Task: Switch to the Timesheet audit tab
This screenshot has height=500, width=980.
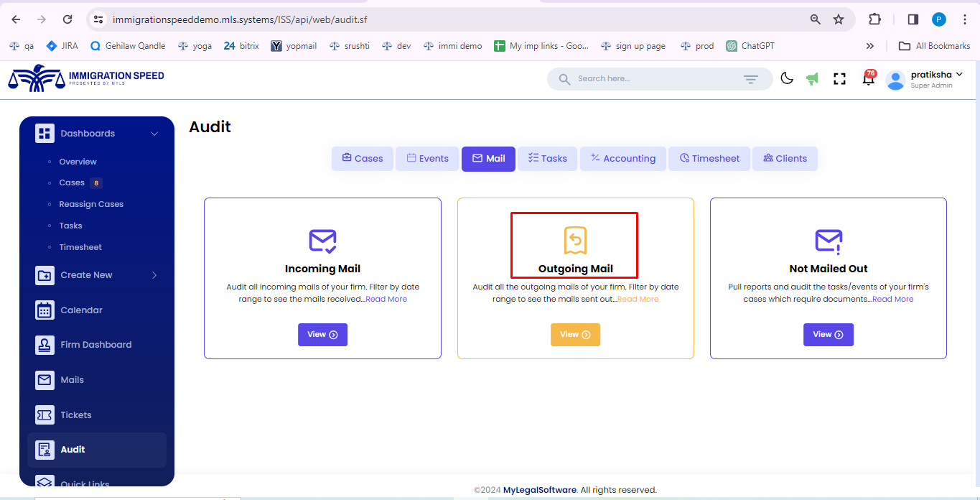Action: (x=709, y=159)
